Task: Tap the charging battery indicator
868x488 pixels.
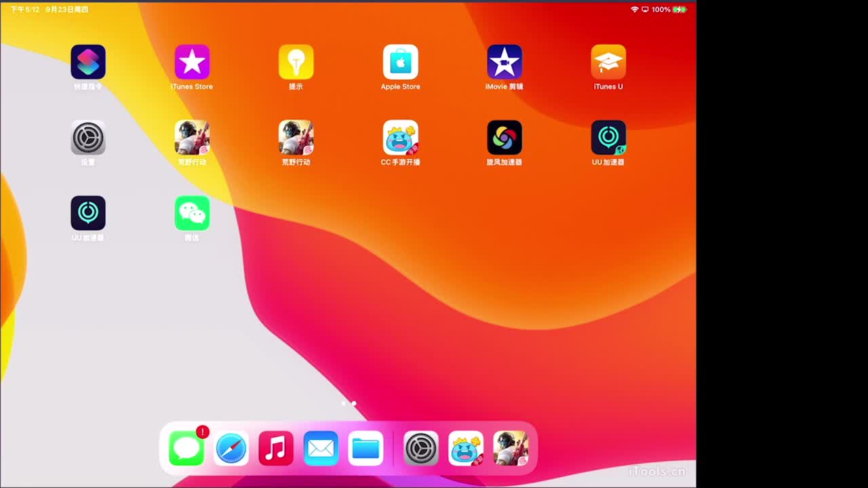Action: 679,9
